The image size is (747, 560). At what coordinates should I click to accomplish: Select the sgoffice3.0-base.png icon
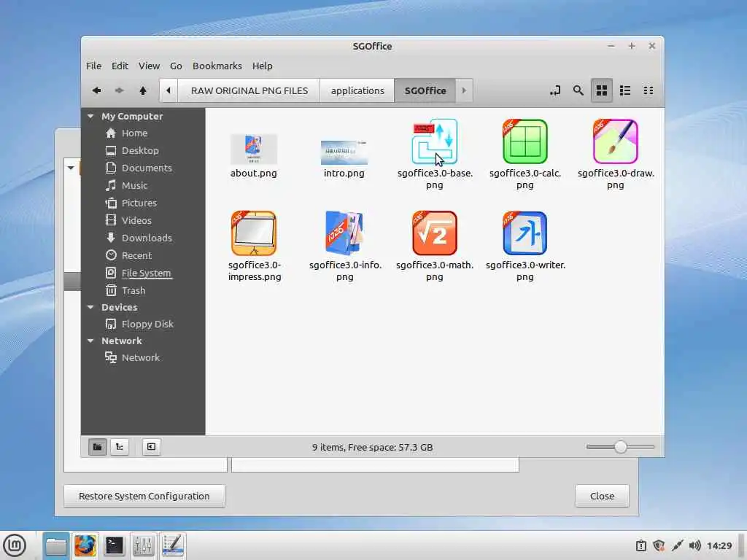tap(435, 141)
